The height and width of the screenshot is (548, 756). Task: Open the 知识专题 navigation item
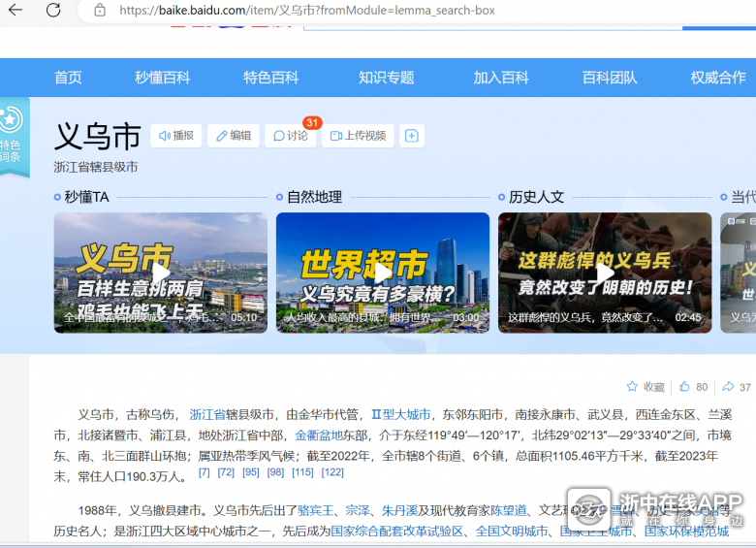click(386, 78)
